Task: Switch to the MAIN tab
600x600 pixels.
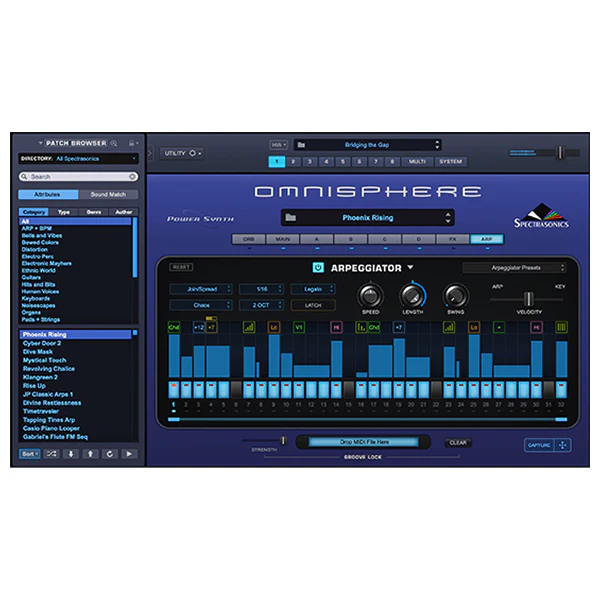Action: (x=283, y=239)
